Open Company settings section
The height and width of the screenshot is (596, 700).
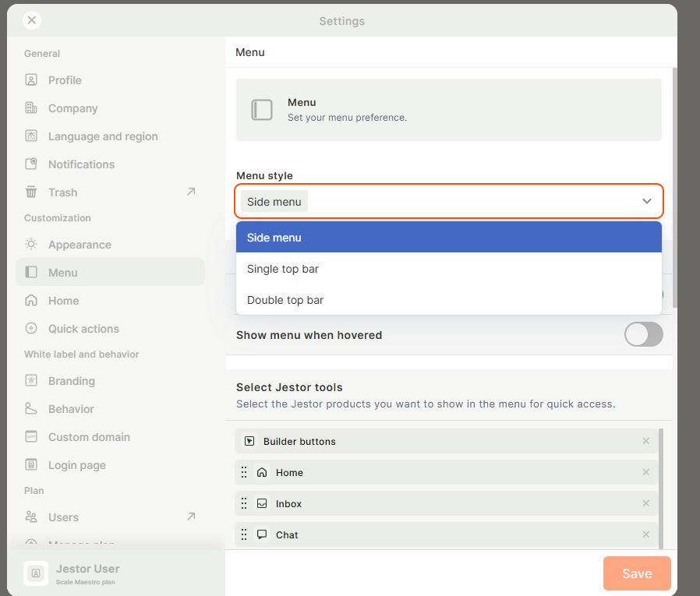coord(110,108)
